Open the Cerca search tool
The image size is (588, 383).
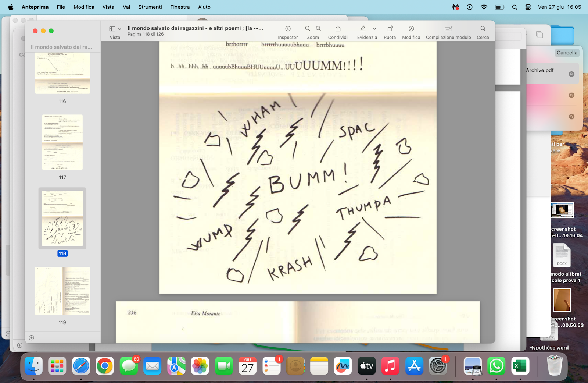(x=483, y=29)
